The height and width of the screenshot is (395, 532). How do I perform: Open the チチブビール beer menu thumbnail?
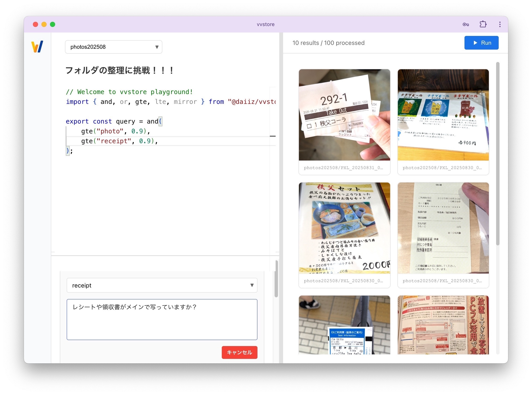tap(443, 115)
